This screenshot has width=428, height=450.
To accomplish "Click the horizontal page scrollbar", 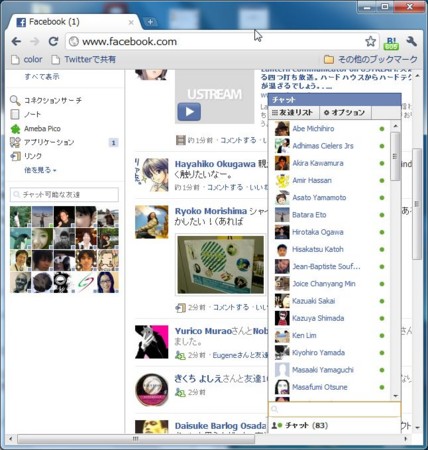I will click(x=136, y=439).
